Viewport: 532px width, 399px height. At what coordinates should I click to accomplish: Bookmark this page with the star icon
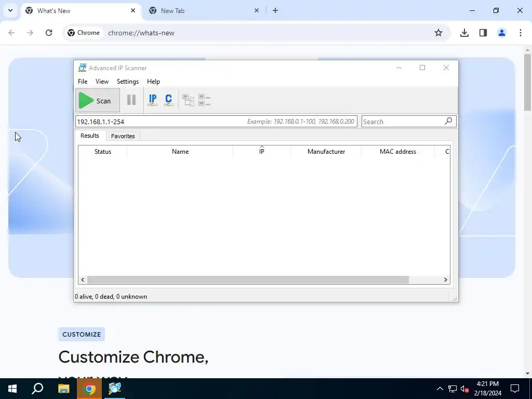click(438, 33)
